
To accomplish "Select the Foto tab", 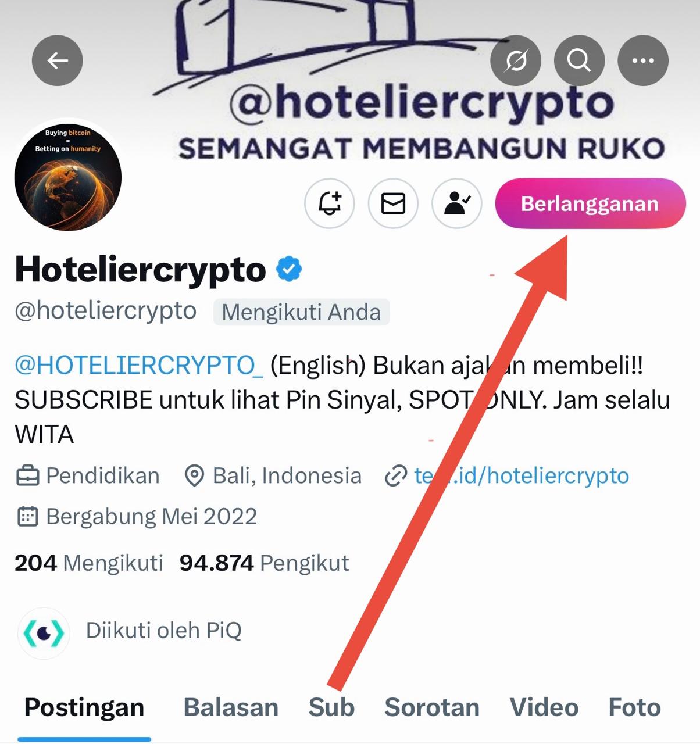I will click(x=634, y=707).
